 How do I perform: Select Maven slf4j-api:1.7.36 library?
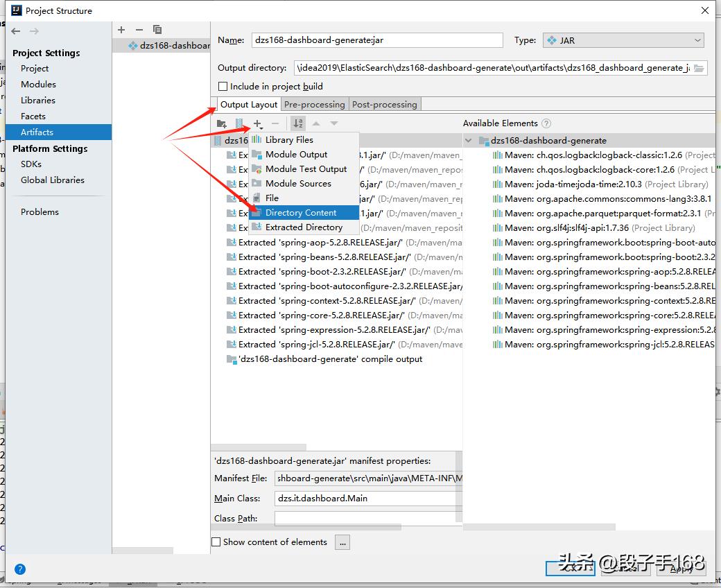pyautogui.click(x=593, y=228)
